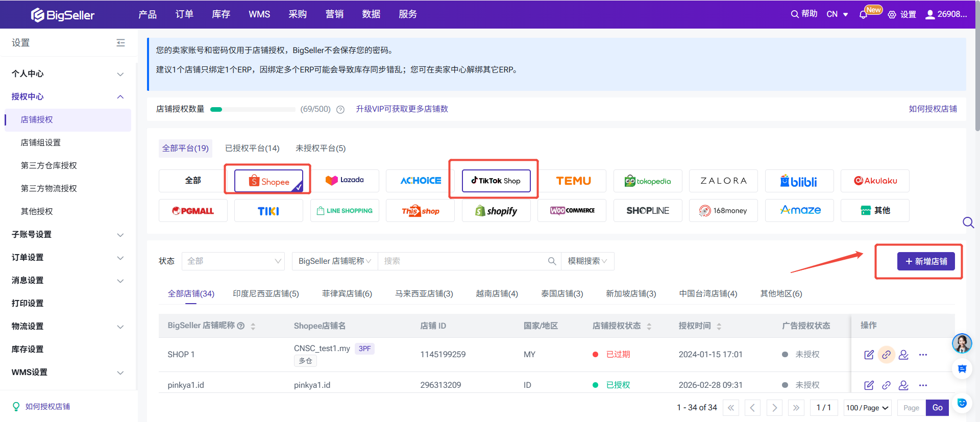The image size is (980, 422).
Task: Click the 新增店铺 add store button
Action: 925,261
